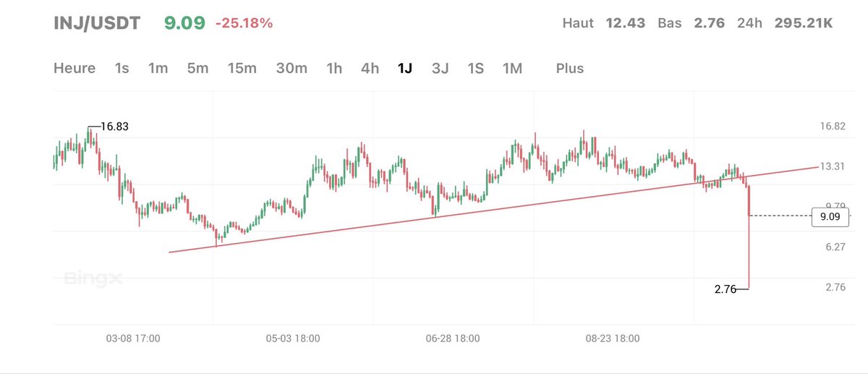Click the -25.18% change value
Viewport: 868px width, 374px height.
(244, 24)
